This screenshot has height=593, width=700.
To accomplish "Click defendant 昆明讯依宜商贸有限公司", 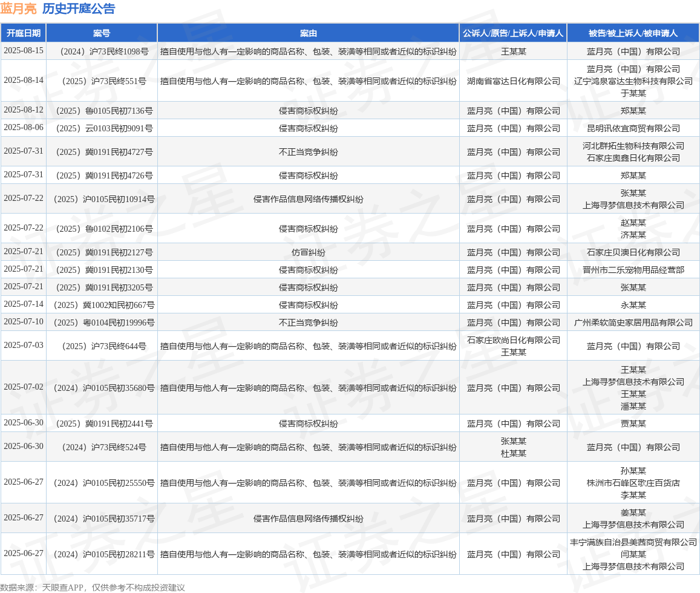I will coord(633,128).
